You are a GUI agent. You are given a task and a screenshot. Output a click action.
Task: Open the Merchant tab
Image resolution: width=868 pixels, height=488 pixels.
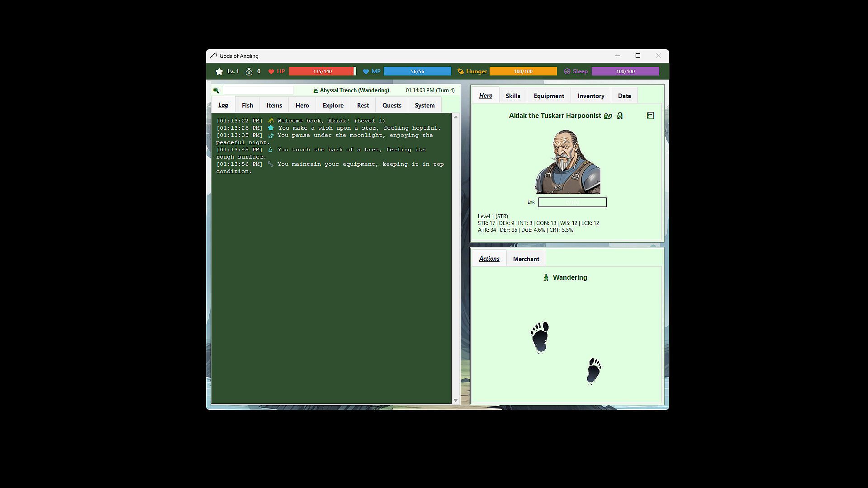coord(526,259)
